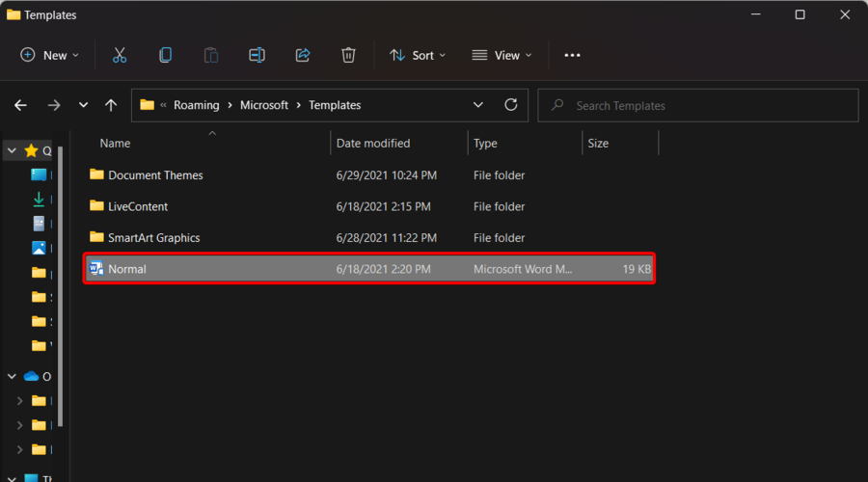Image resolution: width=868 pixels, height=482 pixels.
Task: Open the New item dropdown
Action: (50, 55)
